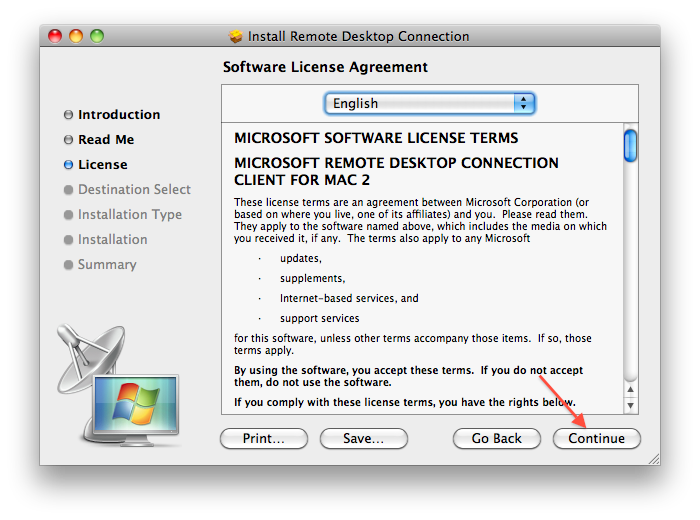Click the 'Internet-based services, and' line
Image resolution: width=700 pixels, height=520 pixels.
(x=349, y=298)
